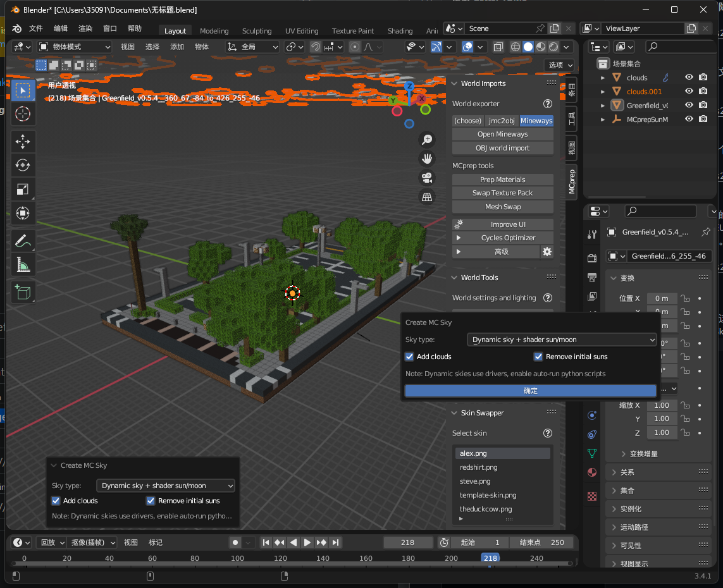Select alex.png skin in list
The image size is (723, 588).
click(503, 453)
